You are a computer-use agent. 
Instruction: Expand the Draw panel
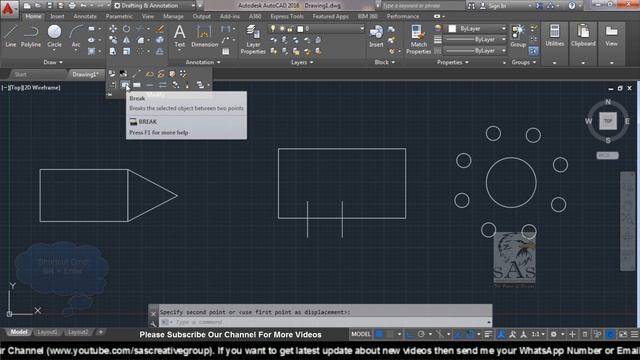click(x=53, y=62)
